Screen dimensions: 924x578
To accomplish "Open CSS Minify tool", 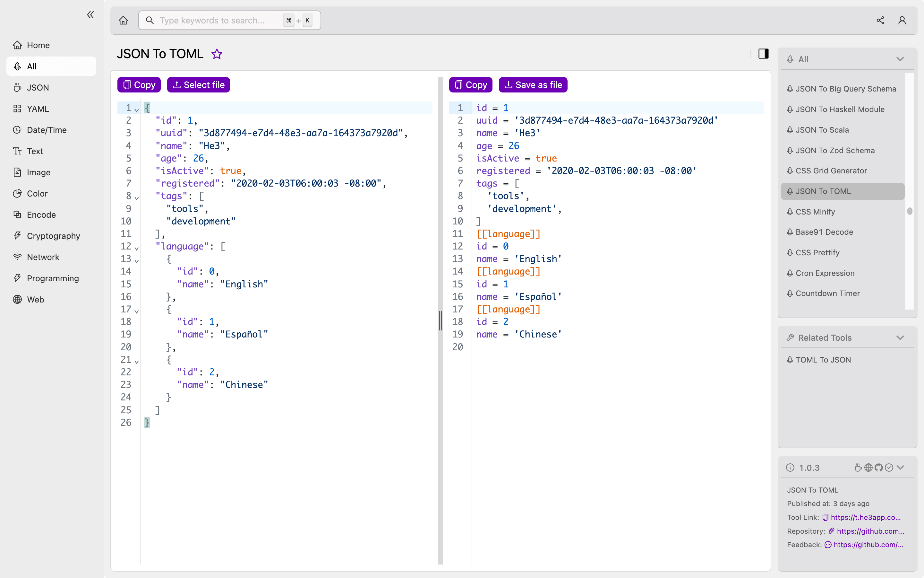I will [842, 212].
